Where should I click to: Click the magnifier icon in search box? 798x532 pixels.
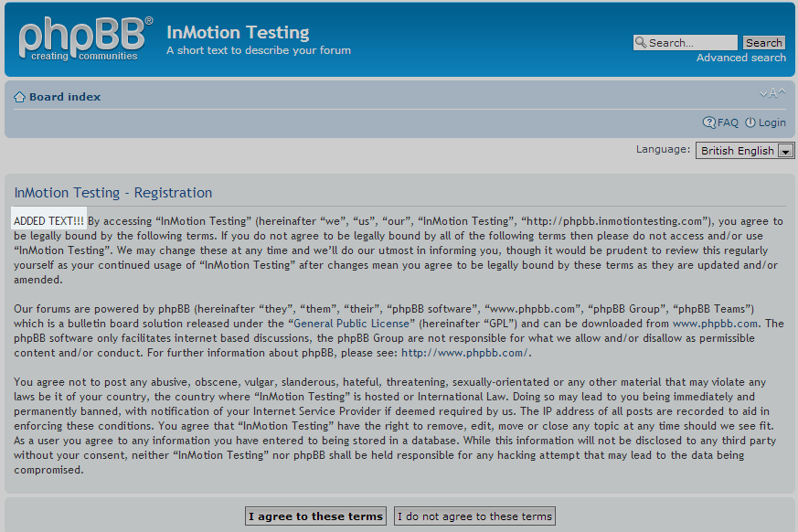click(641, 42)
